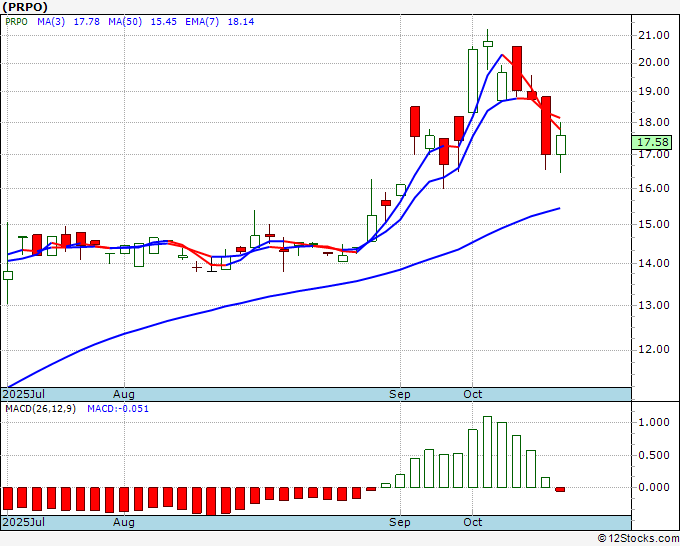This screenshot has width=680, height=546.
Task: Click the 13.00 price axis label
Action: [x=654, y=305]
